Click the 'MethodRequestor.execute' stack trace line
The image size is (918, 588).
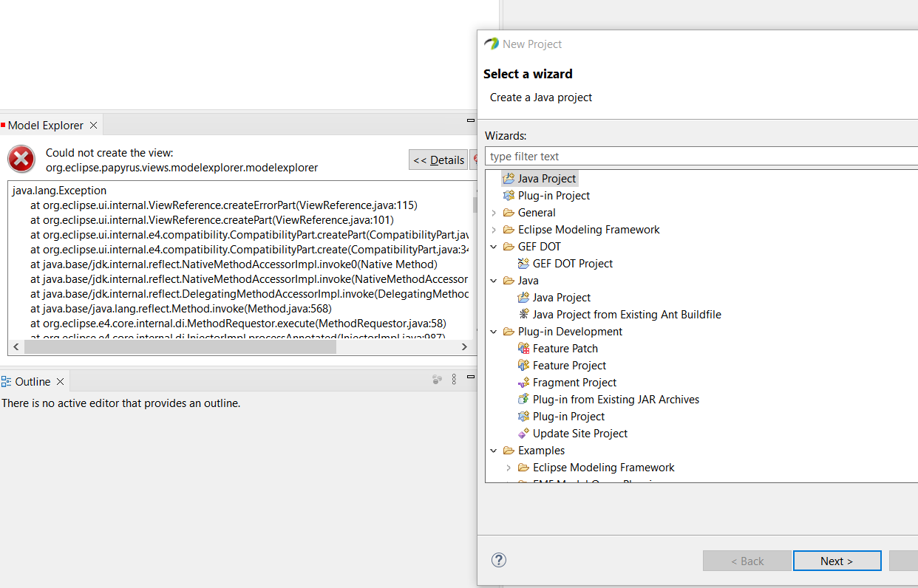coord(238,324)
